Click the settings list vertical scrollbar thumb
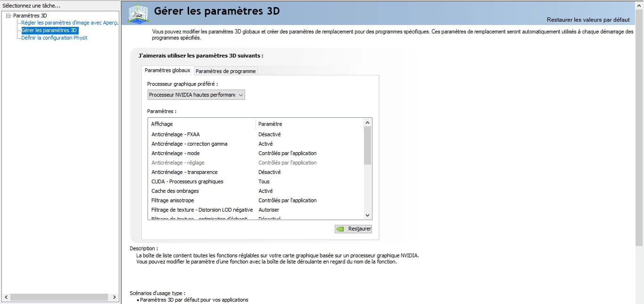 click(368, 145)
